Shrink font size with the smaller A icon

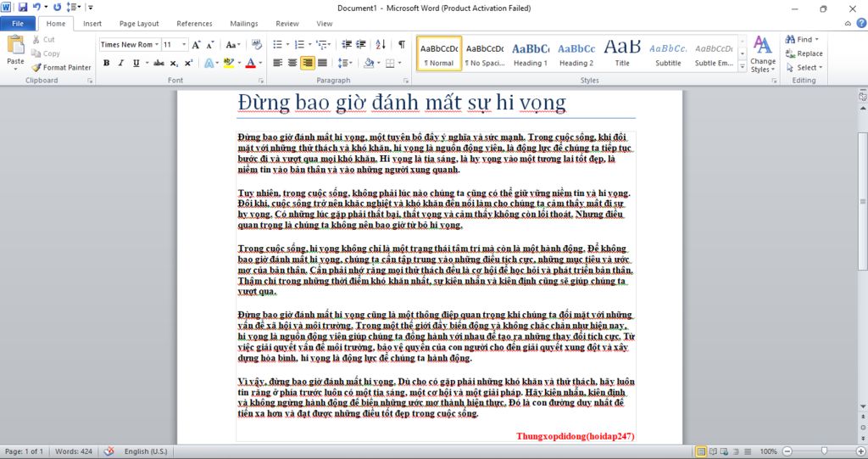[210, 44]
